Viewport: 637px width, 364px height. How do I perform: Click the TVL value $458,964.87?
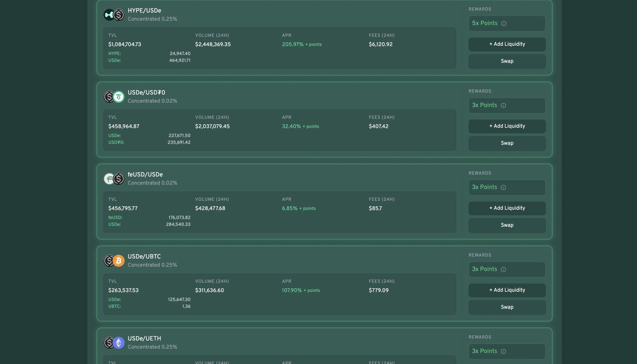coord(124,127)
